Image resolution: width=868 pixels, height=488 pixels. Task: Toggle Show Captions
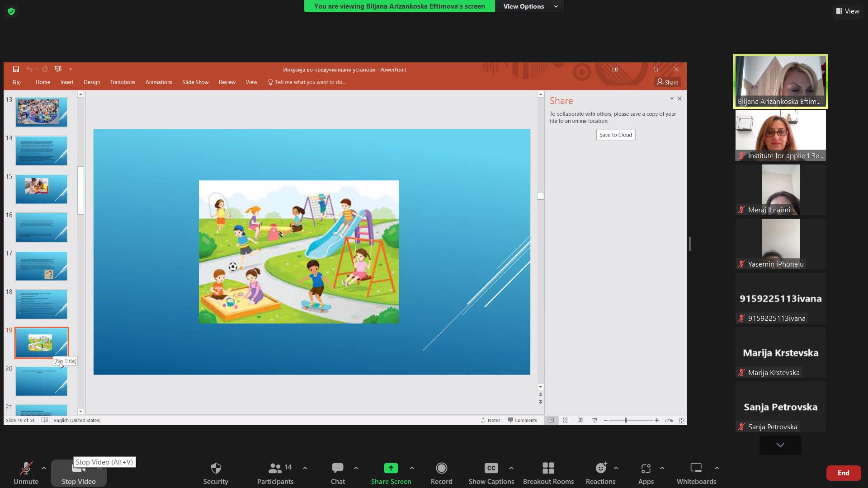click(x=491, y=473)
